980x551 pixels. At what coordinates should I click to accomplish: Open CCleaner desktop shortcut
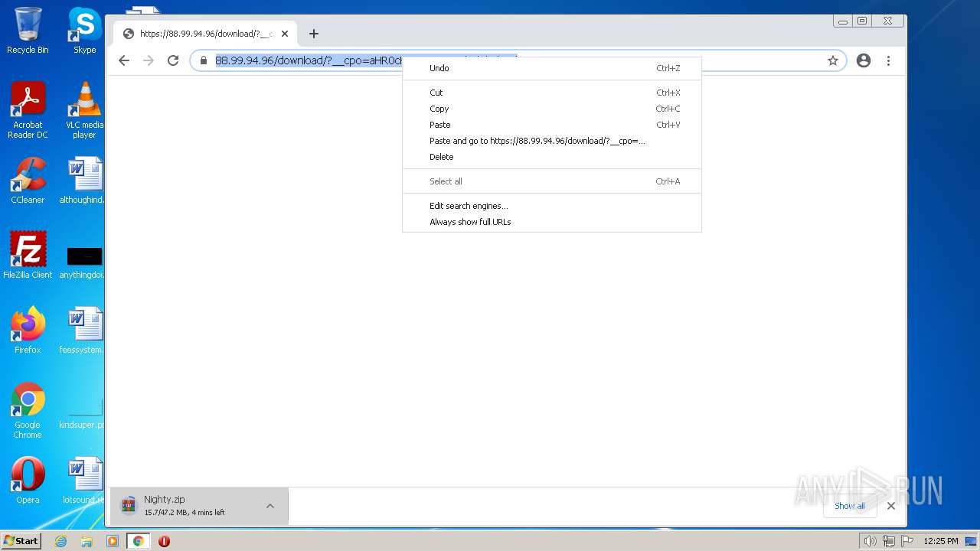point(28,181)
